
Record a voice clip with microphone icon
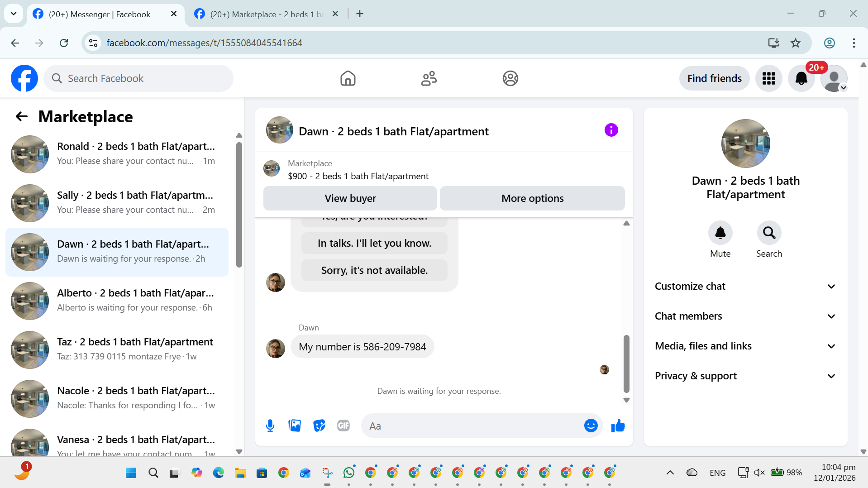(270, 426)
